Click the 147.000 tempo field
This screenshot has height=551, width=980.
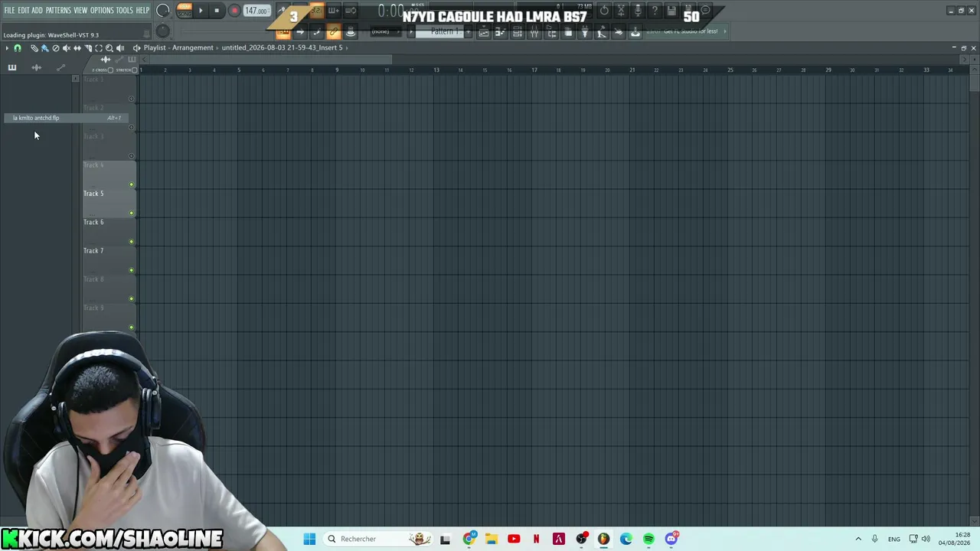click(256, 11)
